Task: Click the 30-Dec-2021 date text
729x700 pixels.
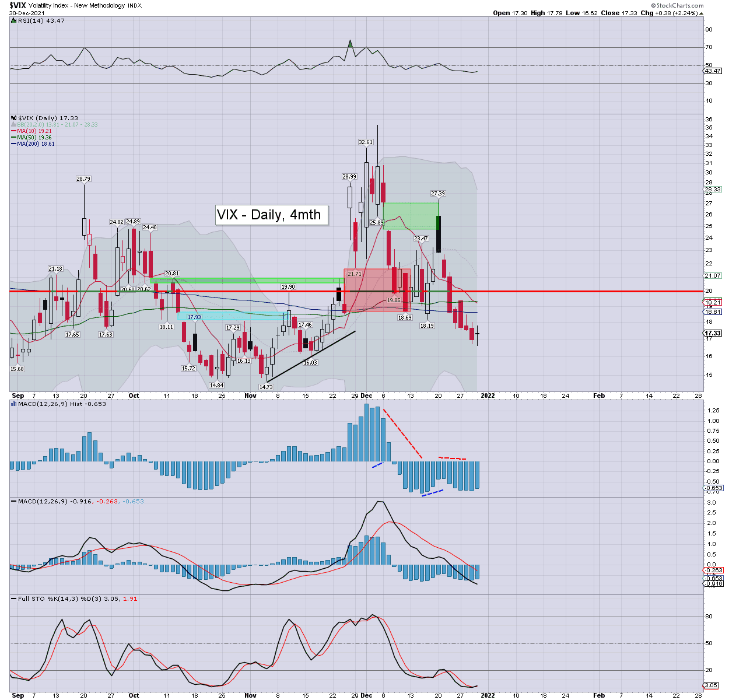Action: coord(27,13)
